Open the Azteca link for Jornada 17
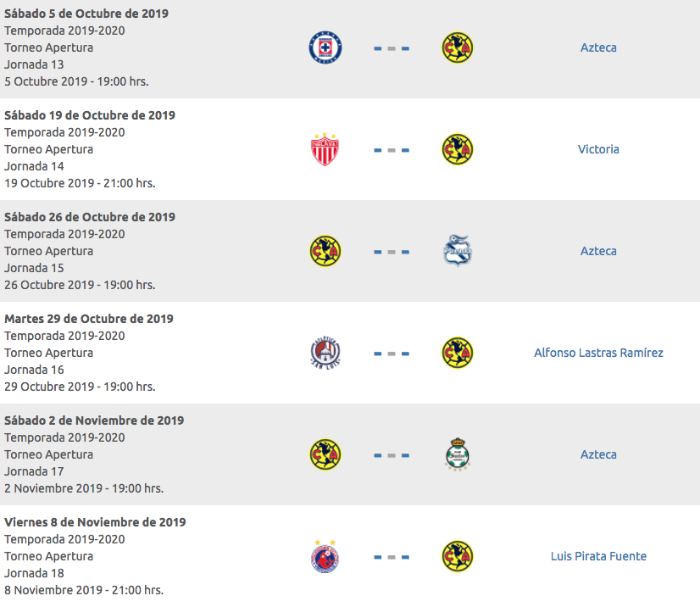The width and height of the screenshot is (700, 607). coord(598,454)
